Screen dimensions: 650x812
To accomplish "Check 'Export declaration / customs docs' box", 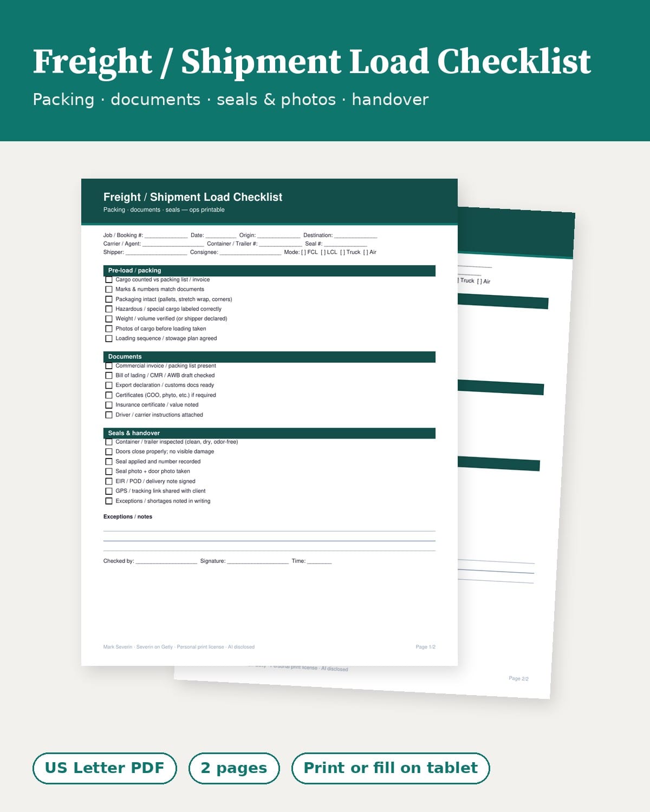I will [109, 385].
